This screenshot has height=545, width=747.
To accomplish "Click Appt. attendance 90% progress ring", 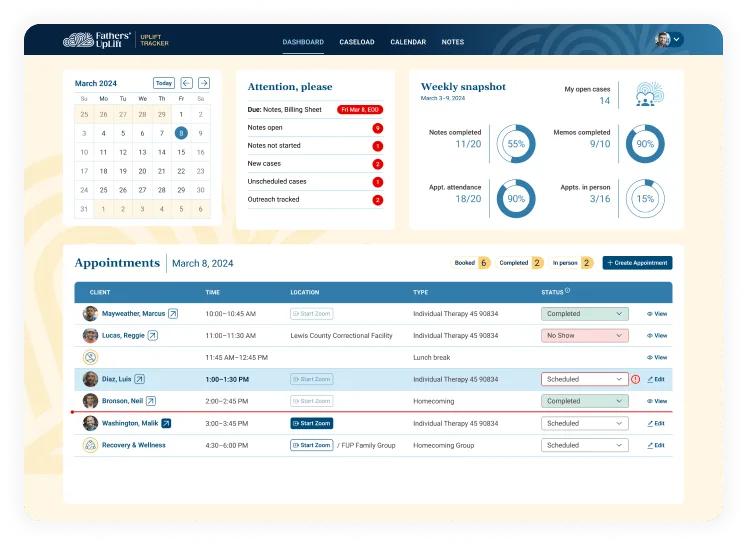I will click(516, 199).
